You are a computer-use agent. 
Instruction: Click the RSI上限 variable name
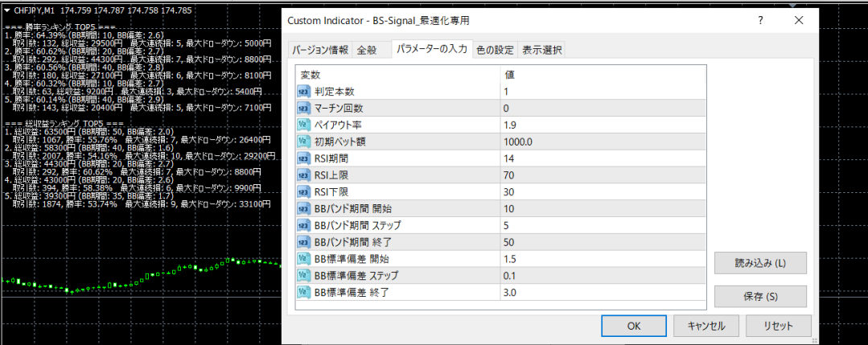tap(331, 175)
